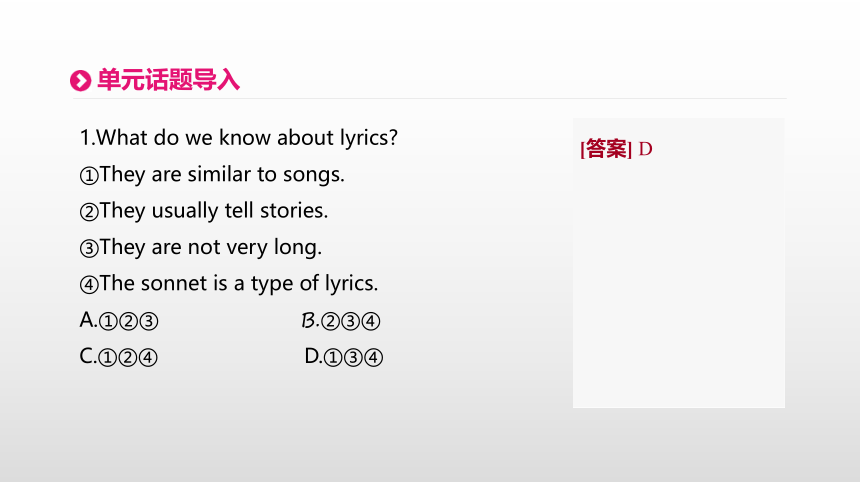Viewport: 860px width, 482px height.
Task: Click the pink arrow circle icon
Action: 81,81
